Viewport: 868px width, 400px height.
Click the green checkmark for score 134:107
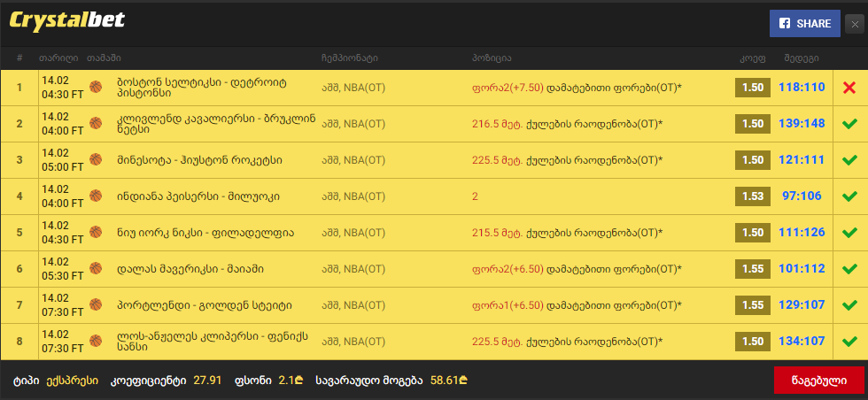849,342
